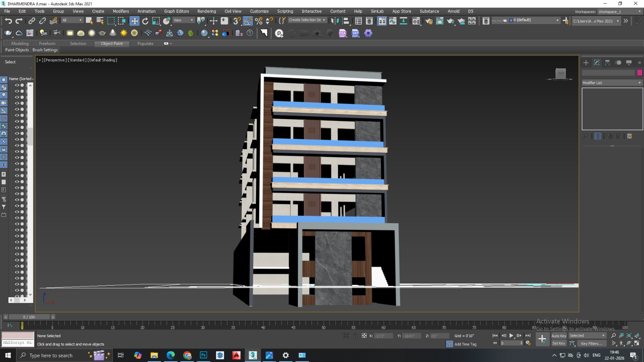
Task: Click the teapot primitive icon
Action: (102, 33)
